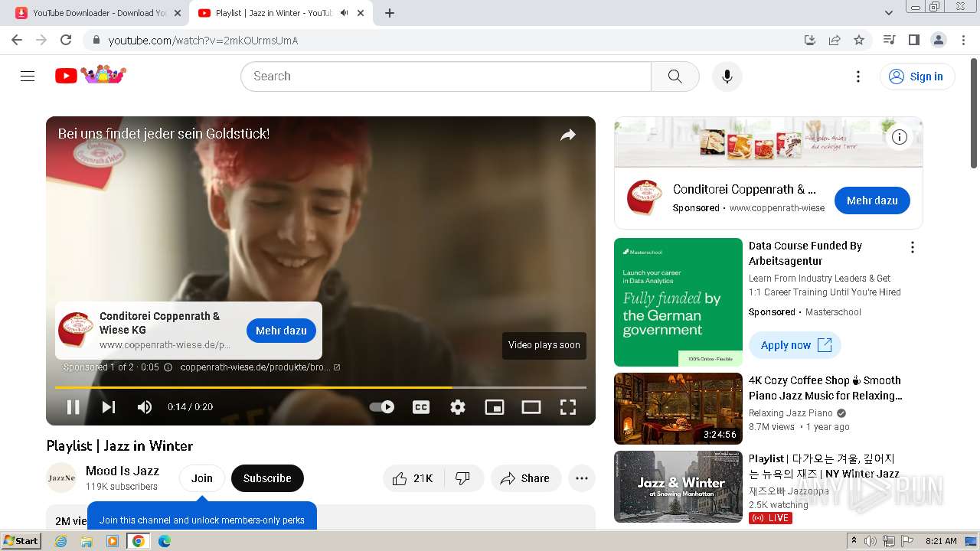Open Chrome three-dot menu
980x551 pixels.
pos(963,40)
